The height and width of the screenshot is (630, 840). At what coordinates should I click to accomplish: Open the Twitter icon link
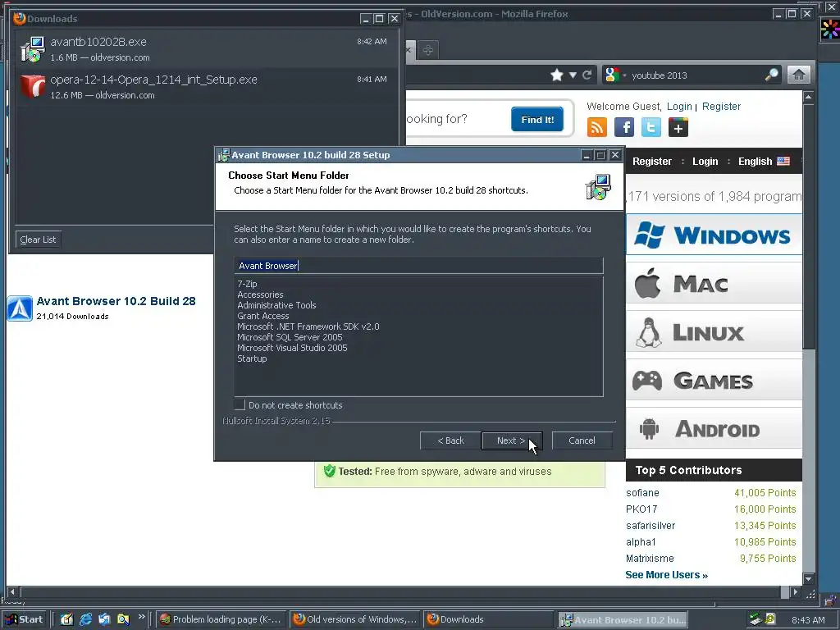pos(651,127)
